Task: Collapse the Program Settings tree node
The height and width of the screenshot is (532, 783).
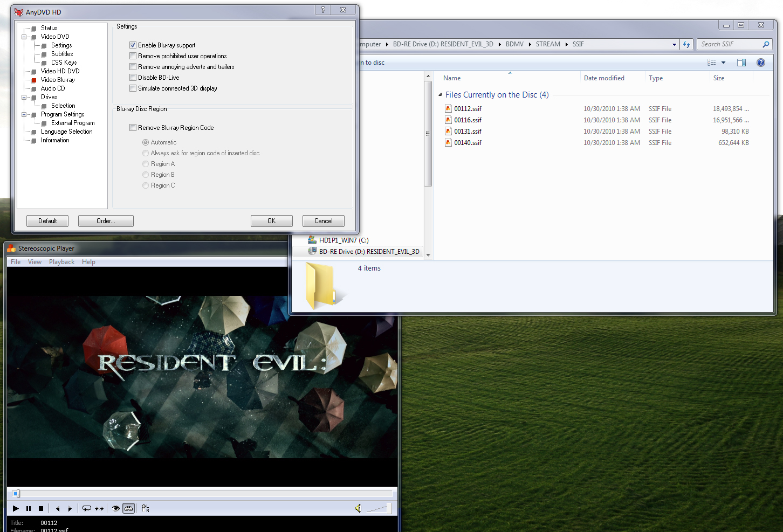Action: point(24,114)
